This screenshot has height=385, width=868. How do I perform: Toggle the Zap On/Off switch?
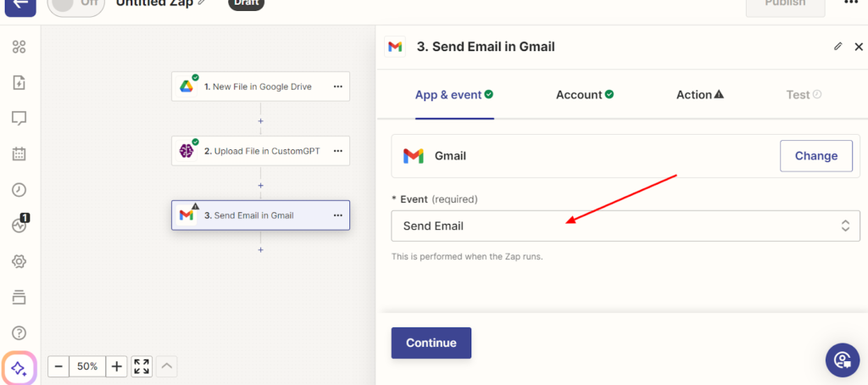pyautogui.click(x=75, y=5)
